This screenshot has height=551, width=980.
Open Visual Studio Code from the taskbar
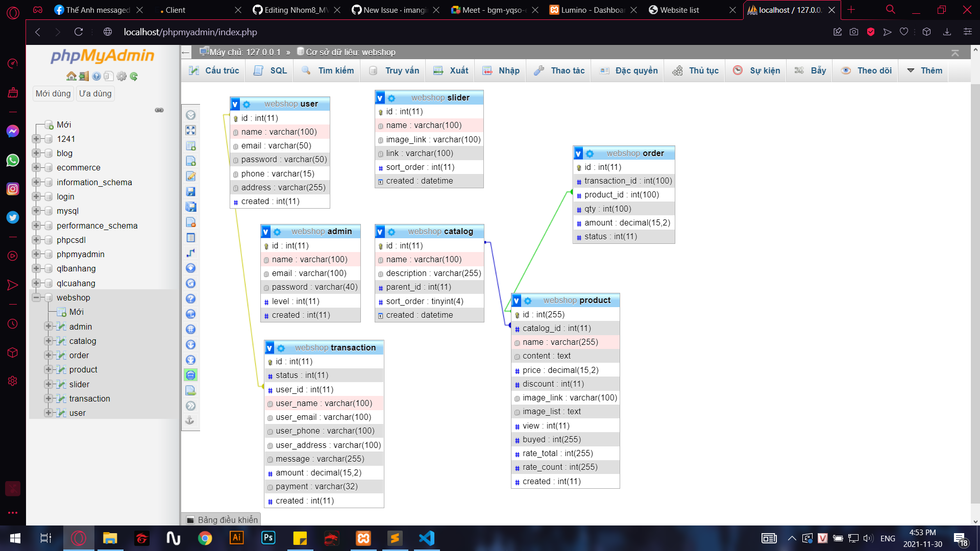426,538
